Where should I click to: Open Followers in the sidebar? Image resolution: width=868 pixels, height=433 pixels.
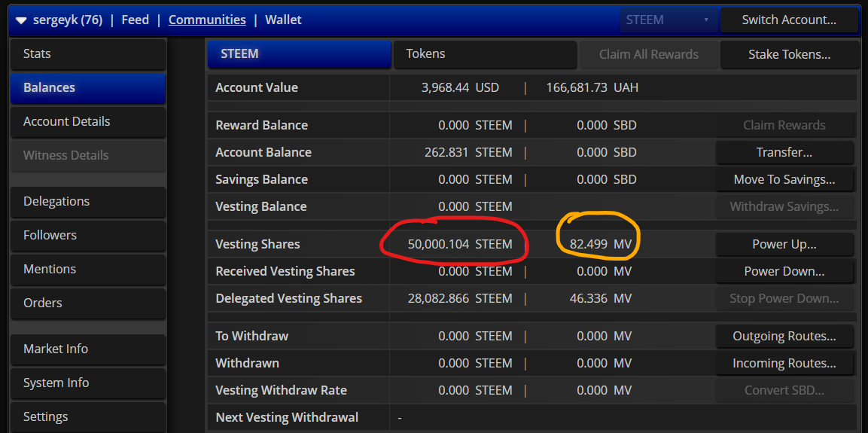[x=88, y=235]
